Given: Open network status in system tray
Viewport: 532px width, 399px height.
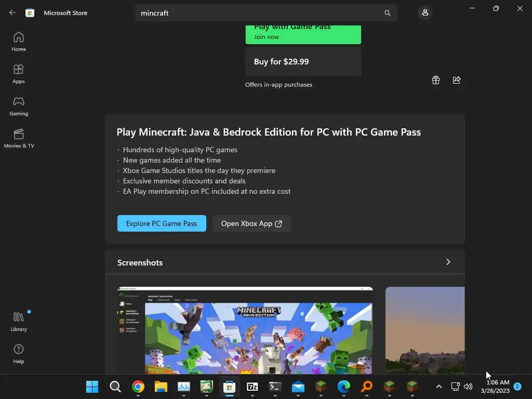Looking at the screenshot, I should click(x=455, y=387).
